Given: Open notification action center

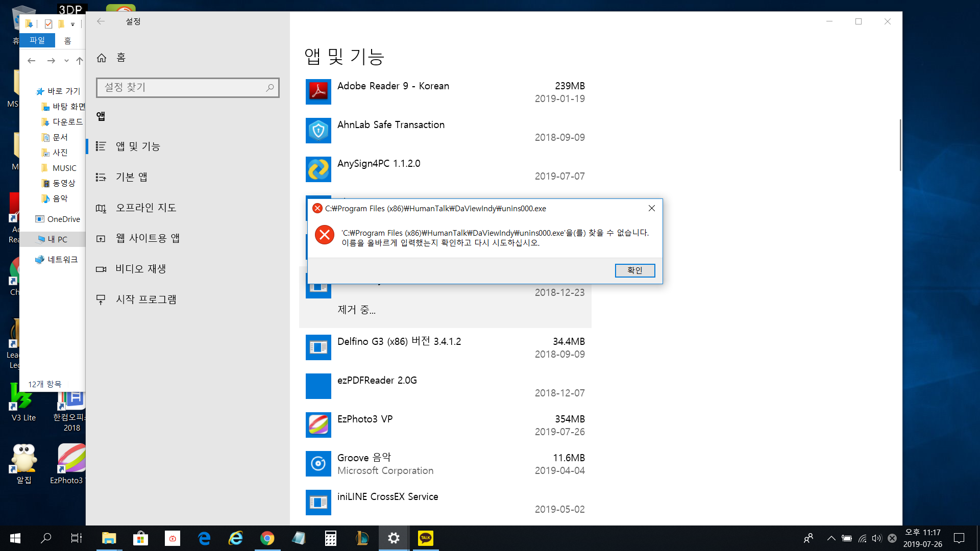Looking at the screenshot, I should coord(959,538).
